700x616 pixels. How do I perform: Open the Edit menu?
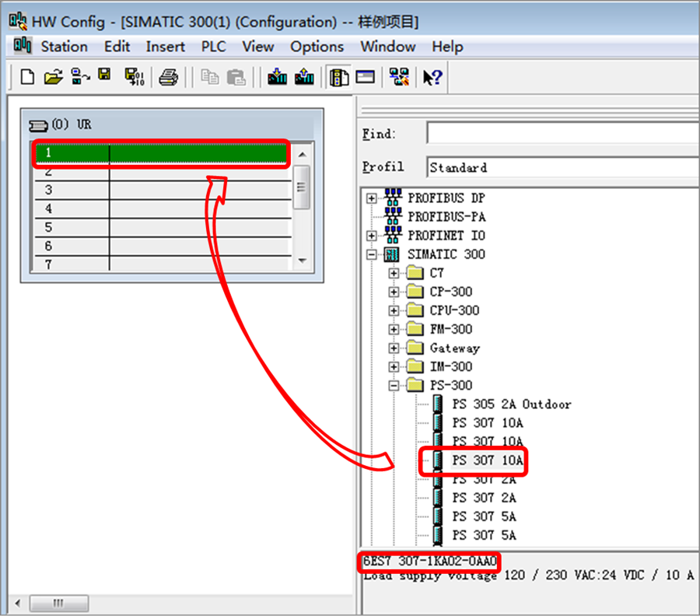click(x=117, y=47)
